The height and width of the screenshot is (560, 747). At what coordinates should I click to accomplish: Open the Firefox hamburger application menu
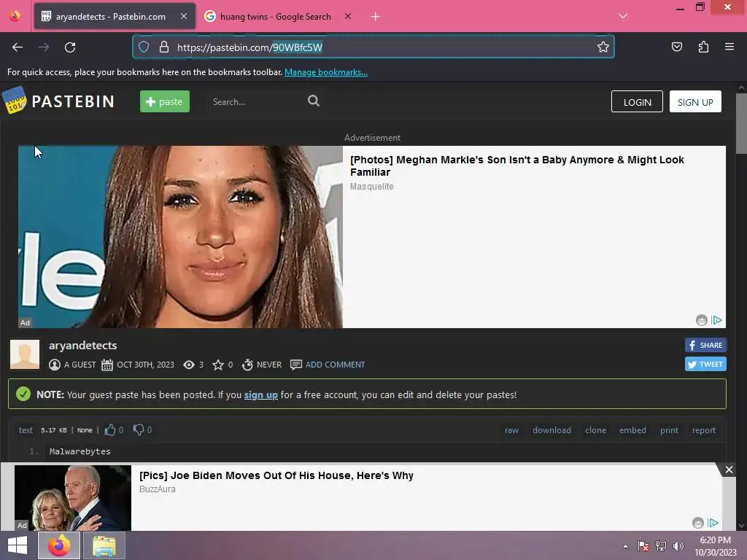(x=729, y=47)
